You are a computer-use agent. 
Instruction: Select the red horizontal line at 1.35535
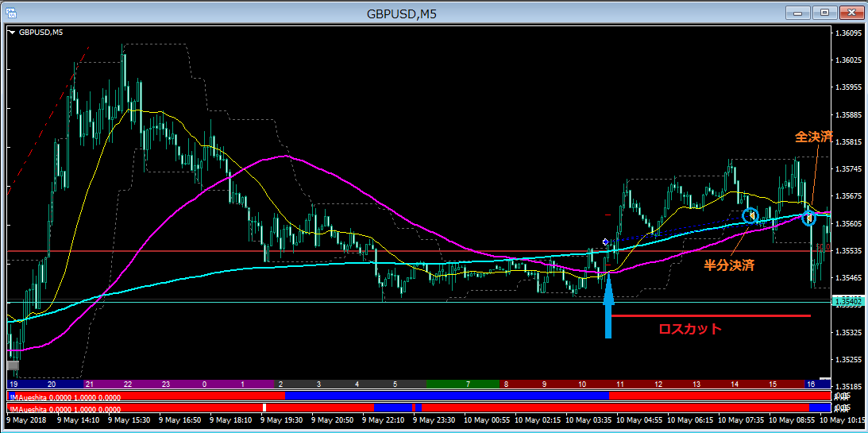(419, 251)
